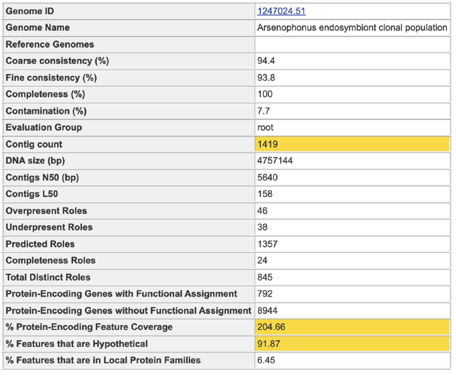Click the Contamination value 7.7
The image size is (456, 375).
(263, 111)
